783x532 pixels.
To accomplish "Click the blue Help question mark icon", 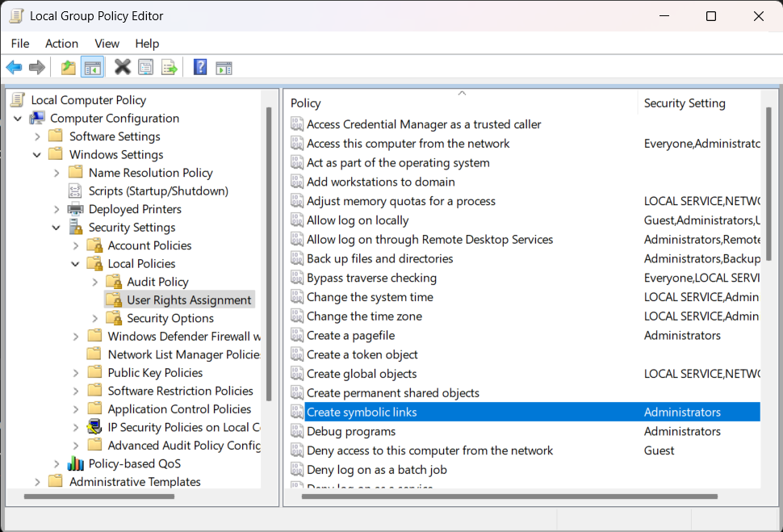I will coord(200,68).
